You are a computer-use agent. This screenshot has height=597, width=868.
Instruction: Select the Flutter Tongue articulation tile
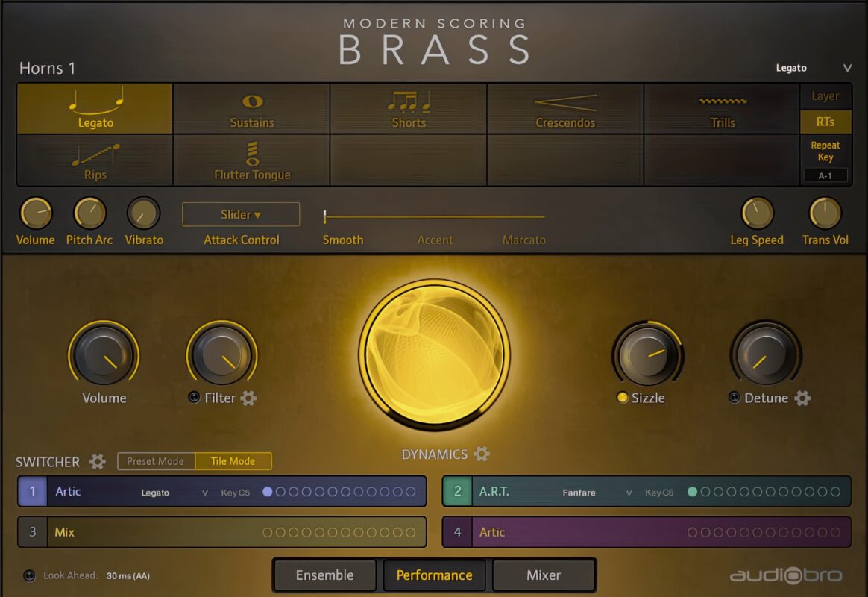251,160
